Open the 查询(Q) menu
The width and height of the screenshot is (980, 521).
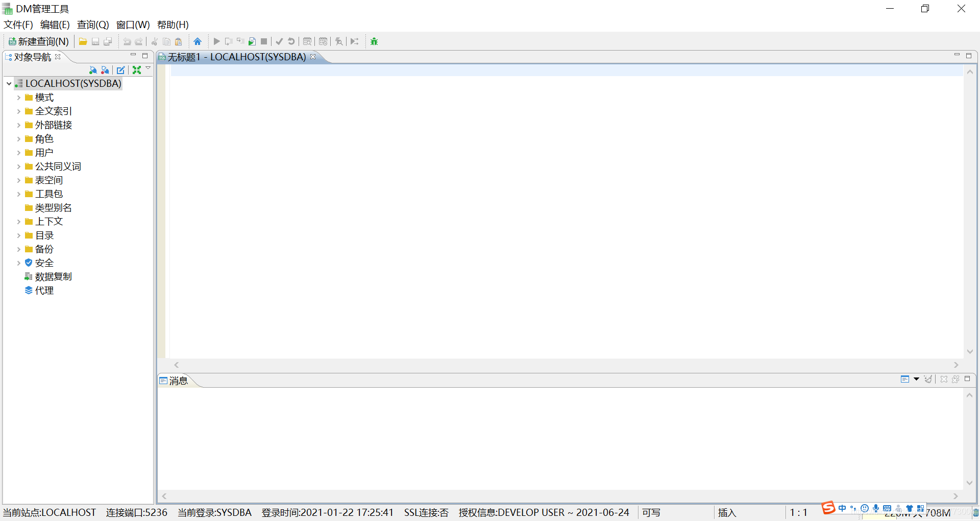click(93, 25)
